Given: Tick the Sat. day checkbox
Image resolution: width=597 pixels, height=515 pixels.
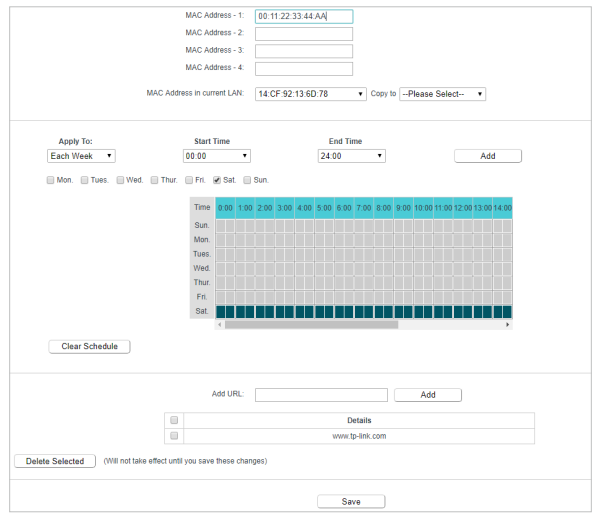Looking at the screenshot, I should [217, 180].
